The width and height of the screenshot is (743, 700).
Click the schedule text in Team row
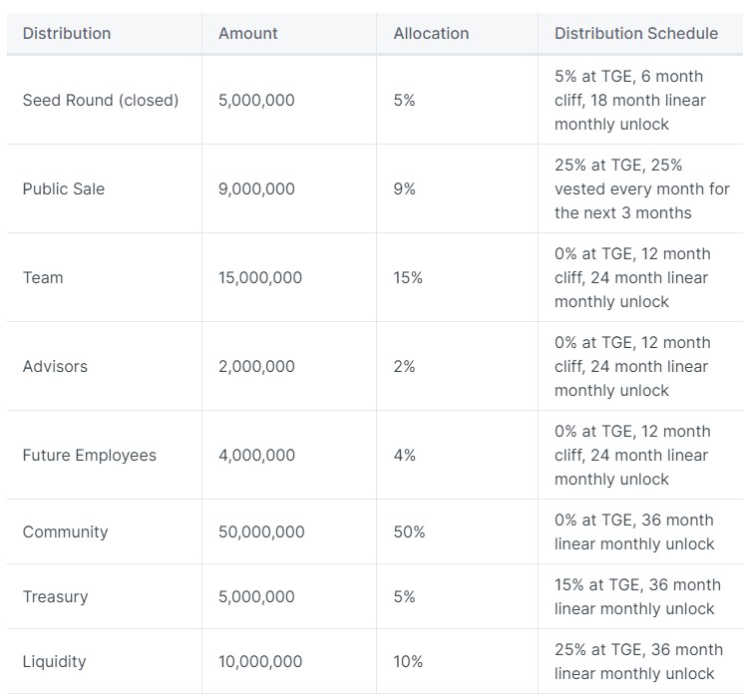(x=632, y=277)
